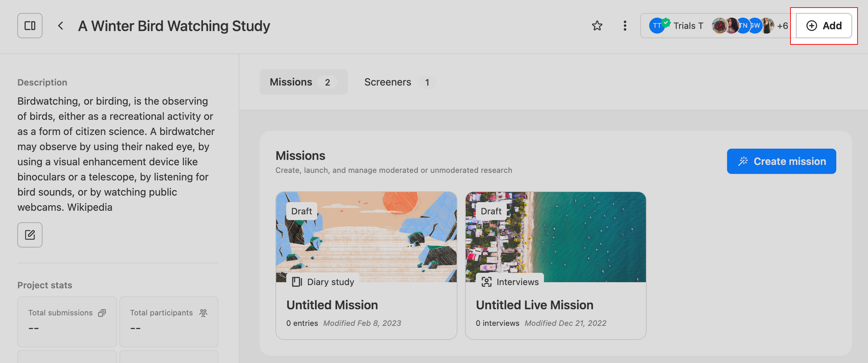Toggle the sidebar panel icon
Image resolution: width=868 pixels, height=363 pixels.
pos(30,26)
